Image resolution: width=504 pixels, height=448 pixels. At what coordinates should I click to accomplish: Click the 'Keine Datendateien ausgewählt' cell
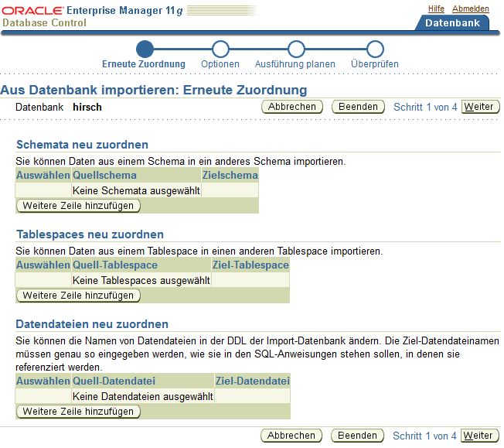143,396
